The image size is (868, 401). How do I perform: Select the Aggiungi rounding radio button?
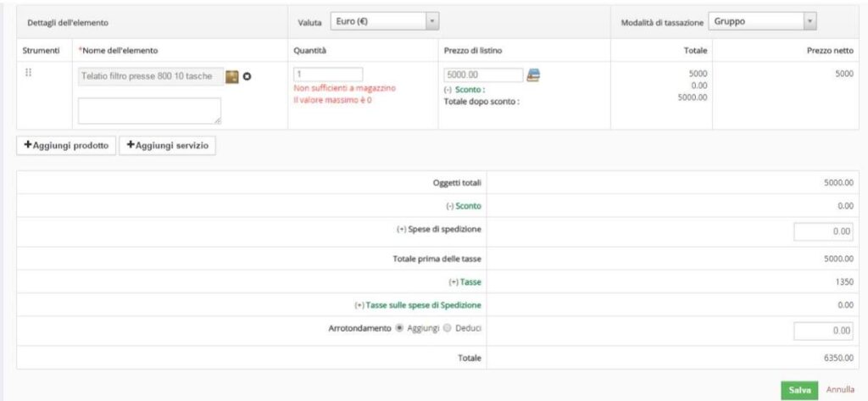[399, 328]
